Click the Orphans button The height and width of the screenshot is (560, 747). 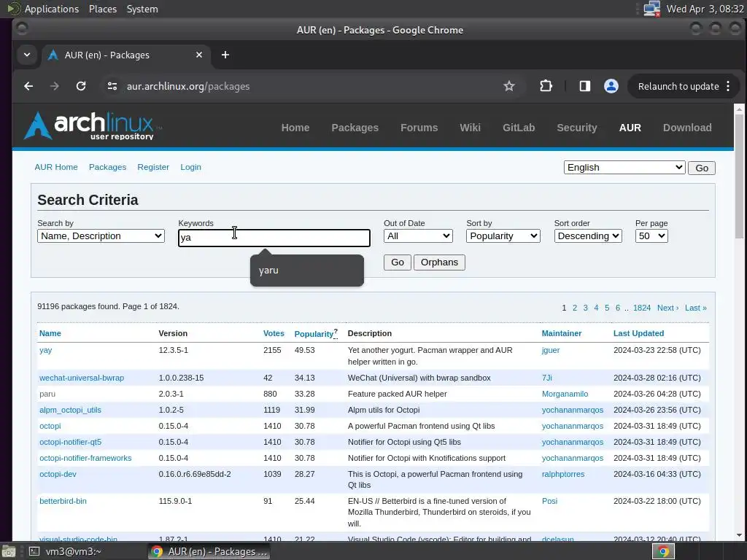click(439, 262)
